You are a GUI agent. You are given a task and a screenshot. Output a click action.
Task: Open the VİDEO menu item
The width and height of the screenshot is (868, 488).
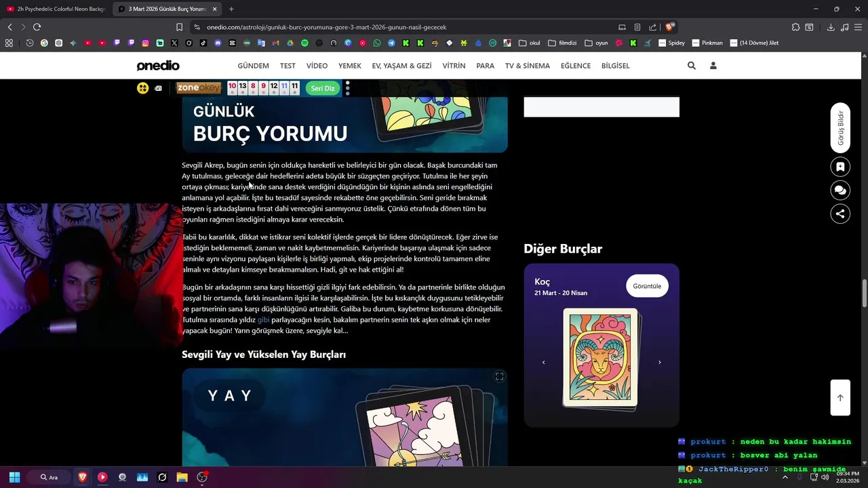point(317,66)
